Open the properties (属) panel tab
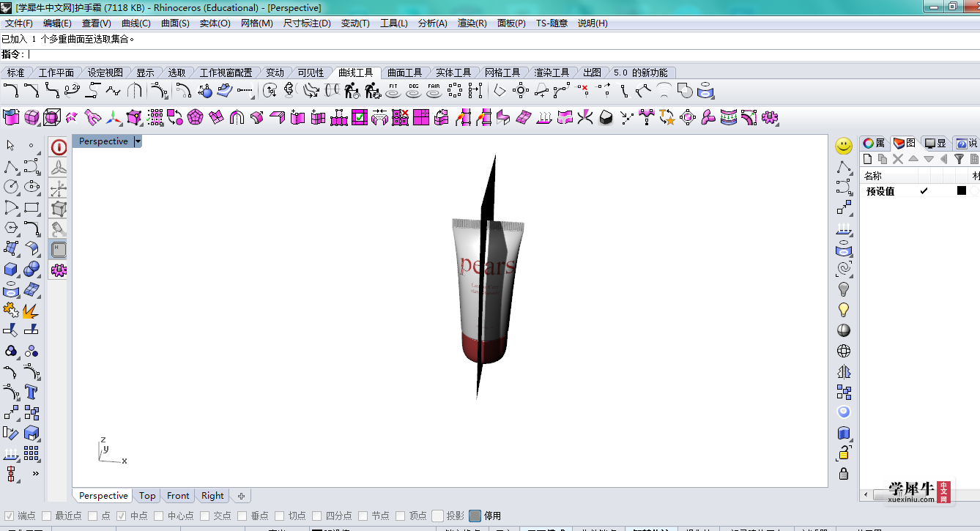This screenshot has width=980, height=531. 874,143
